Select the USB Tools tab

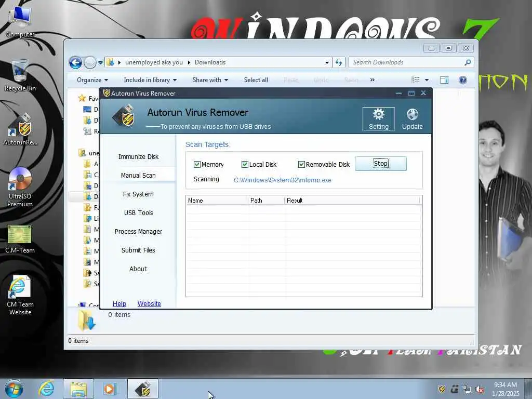[x=138, y=212]
